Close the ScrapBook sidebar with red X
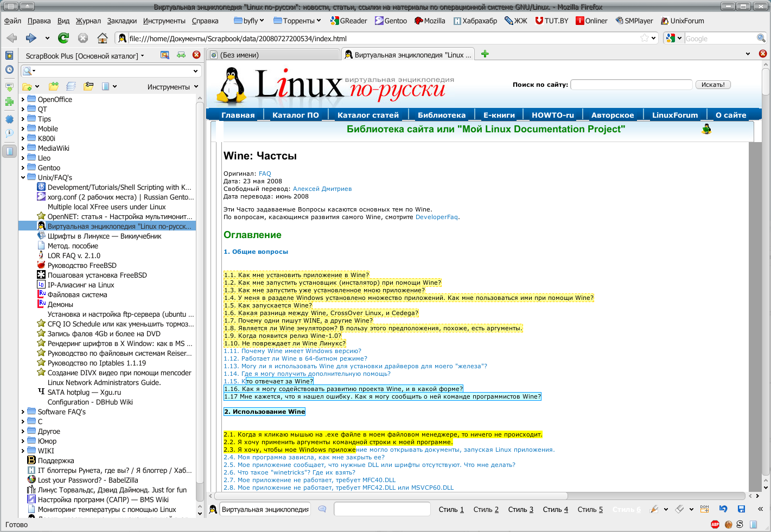Viewport: 771px width, 532px height. point(196,55)
